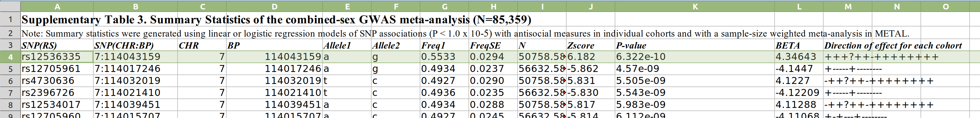Select P-value cell 6.322e-10
Image resolution: width=980 pixels, height=118 pixels.
coord(695,57)
